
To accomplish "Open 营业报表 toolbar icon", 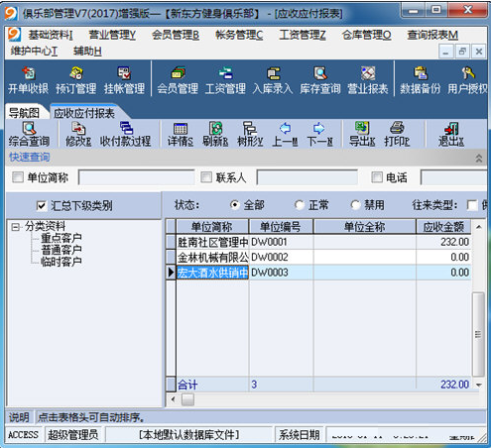I will (x=368, y=80).
